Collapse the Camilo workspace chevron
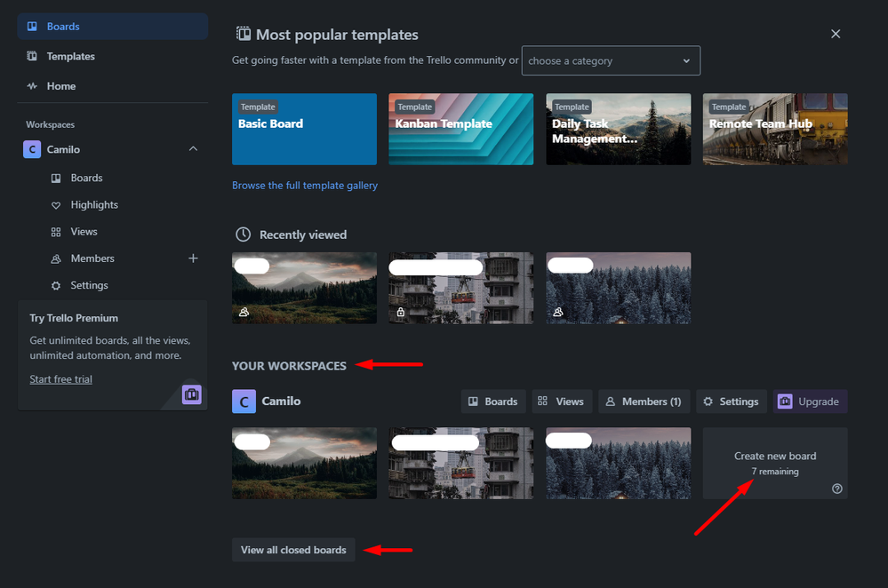The width and height of the screenshot is (888, 588). 193,149
